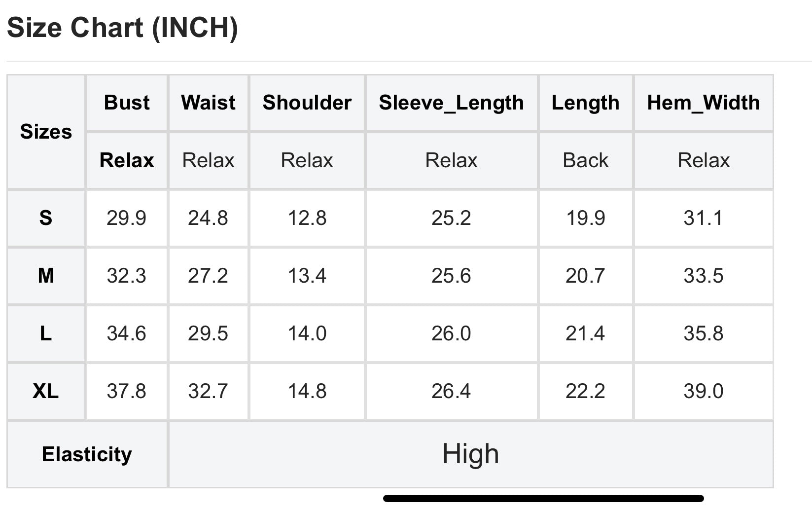Click the horizontal scrollbar below the table
812x514 pixels.
pyautogui.click(x=543, y=499)
